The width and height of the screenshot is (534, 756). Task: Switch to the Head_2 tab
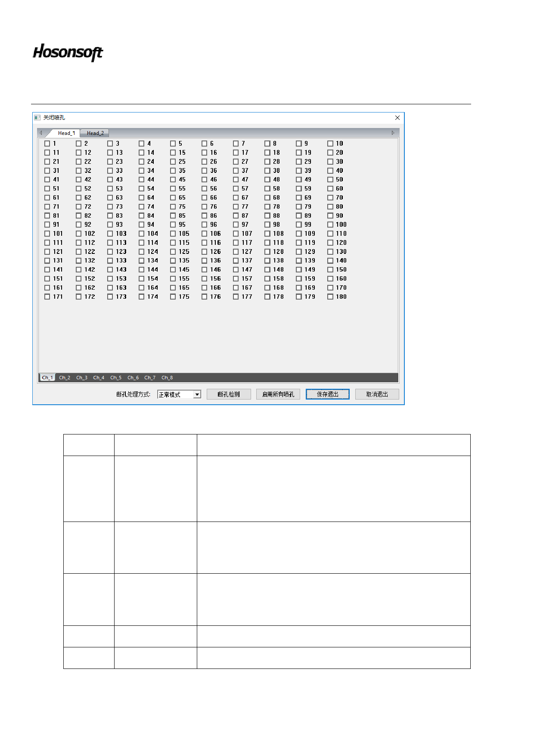[95, 133]
